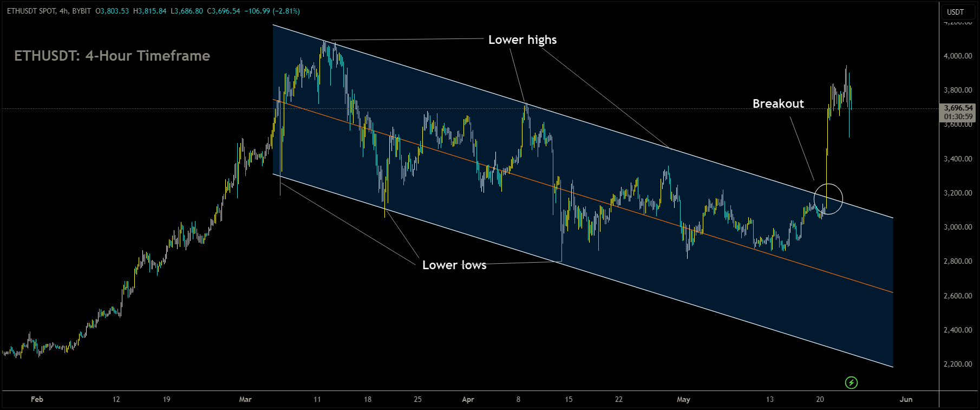Select the 'Lower lows' text annotation
The image size is (980, 410).
coord(454,265)
